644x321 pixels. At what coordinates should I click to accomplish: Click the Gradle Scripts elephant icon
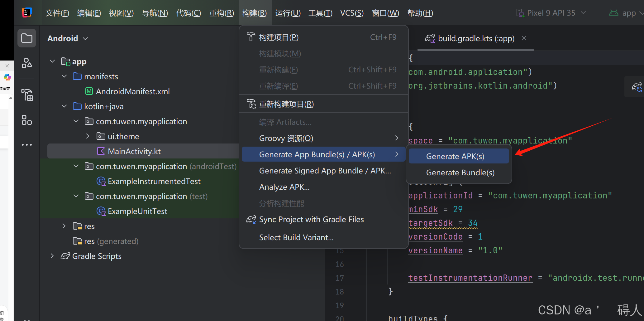click(65, 256)
